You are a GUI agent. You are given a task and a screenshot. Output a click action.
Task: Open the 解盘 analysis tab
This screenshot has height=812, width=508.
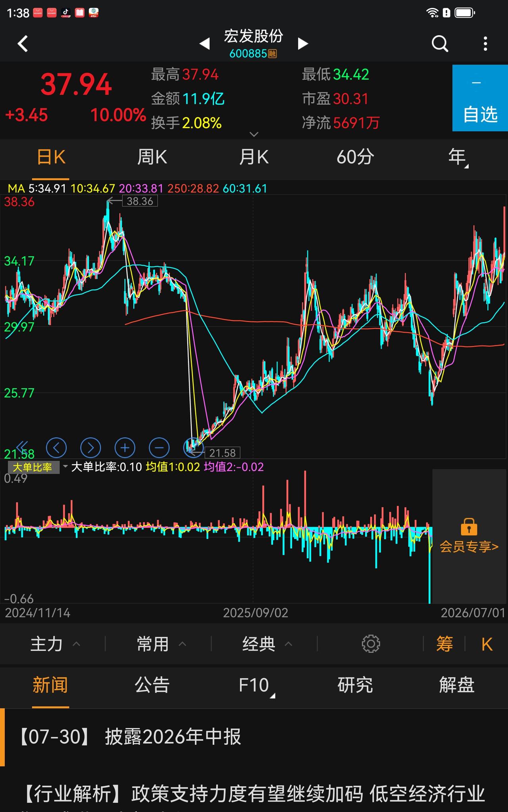(x=457, y=685)
